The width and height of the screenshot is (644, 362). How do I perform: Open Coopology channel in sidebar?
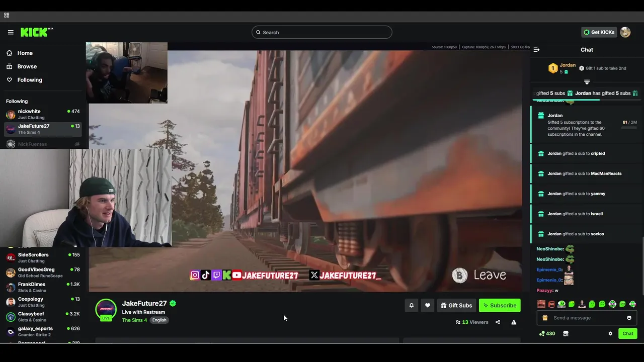[x=43, y=302]
